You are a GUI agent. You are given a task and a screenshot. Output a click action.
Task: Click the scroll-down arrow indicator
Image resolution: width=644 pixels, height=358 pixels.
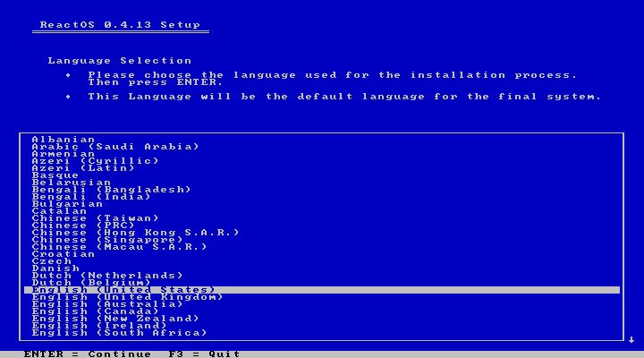[631, 340]
